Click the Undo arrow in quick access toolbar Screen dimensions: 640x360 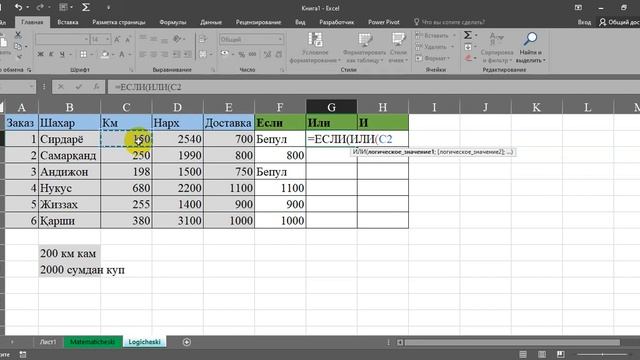(19, 7)
